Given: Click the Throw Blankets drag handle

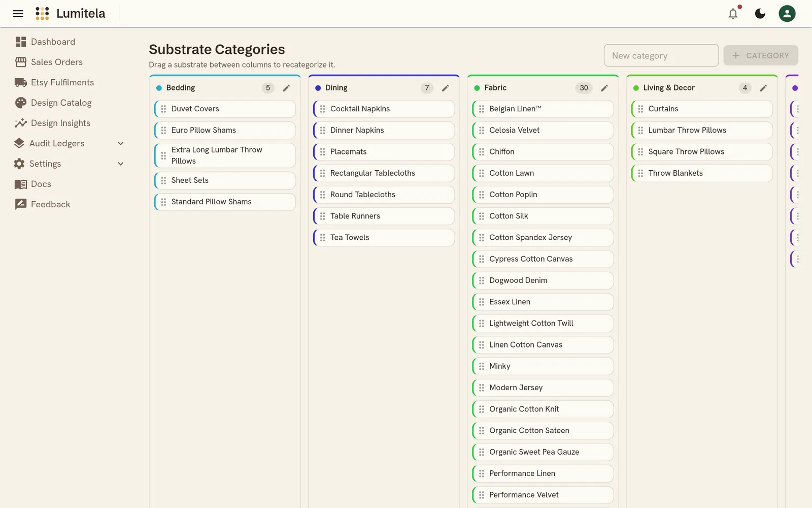Looking at the screenshot, I should click(640, 173).
